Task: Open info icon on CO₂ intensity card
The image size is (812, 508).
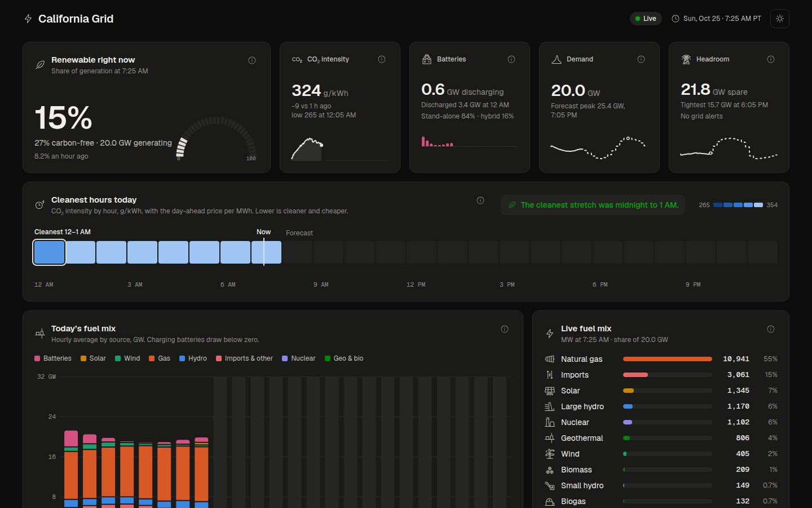Action: point(382,59)
